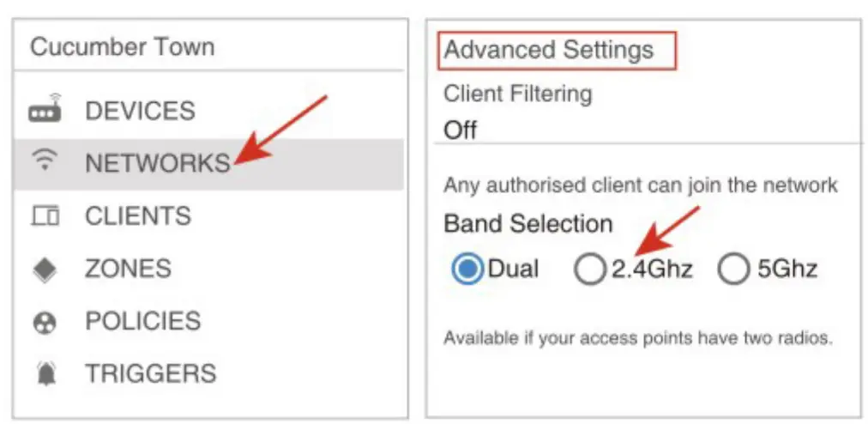Click the Wi-Fi icon beside Networks

point(45,161)
